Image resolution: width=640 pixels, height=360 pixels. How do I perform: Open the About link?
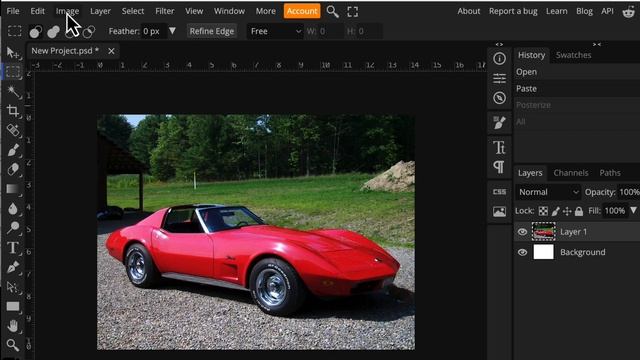coord(469,11)
